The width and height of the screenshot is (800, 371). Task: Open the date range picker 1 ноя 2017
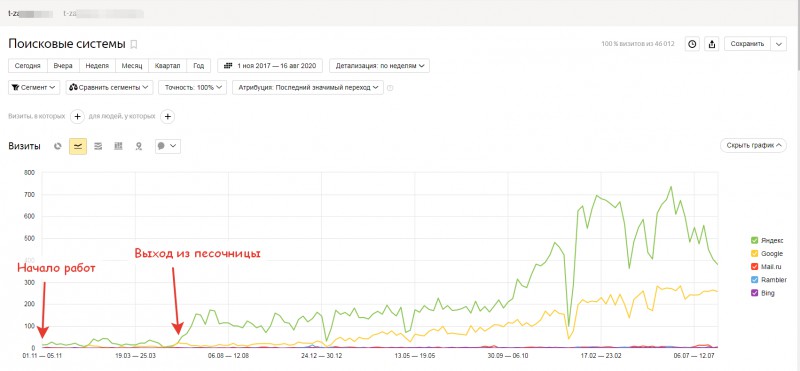(x=270, y=66)
